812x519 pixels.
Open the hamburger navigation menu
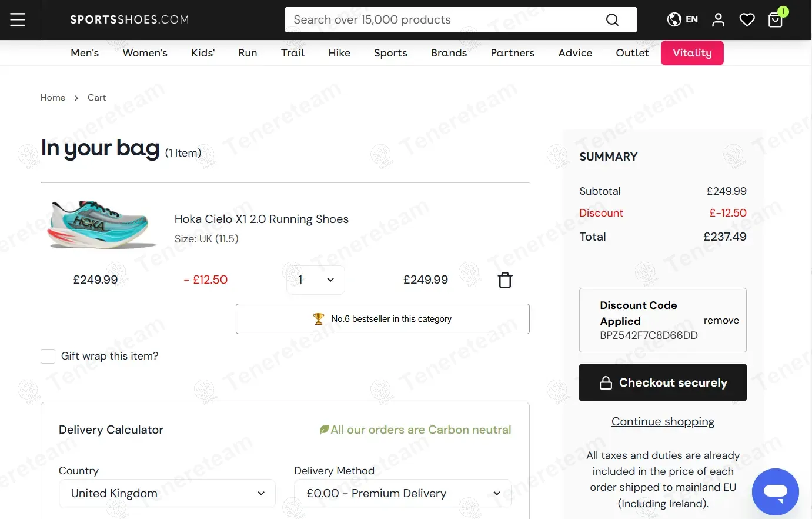tap(18, 19)
